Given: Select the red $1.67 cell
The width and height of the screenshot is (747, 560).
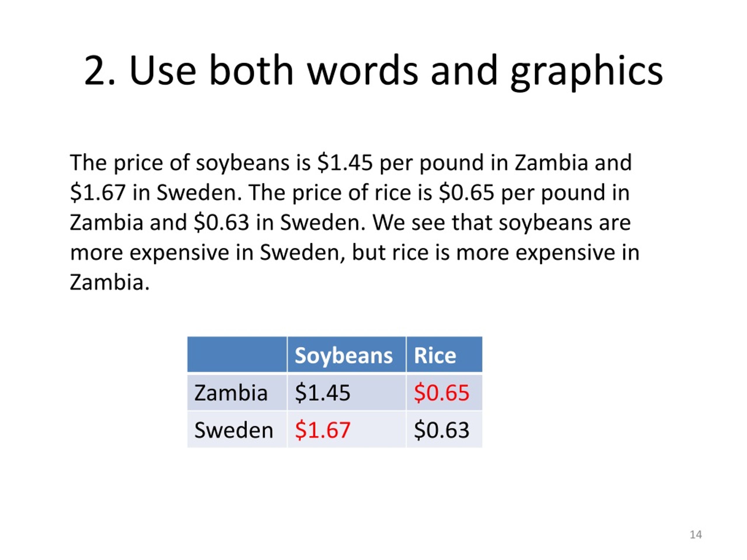Looking at the screenshot, I should [x=346, y=430].
